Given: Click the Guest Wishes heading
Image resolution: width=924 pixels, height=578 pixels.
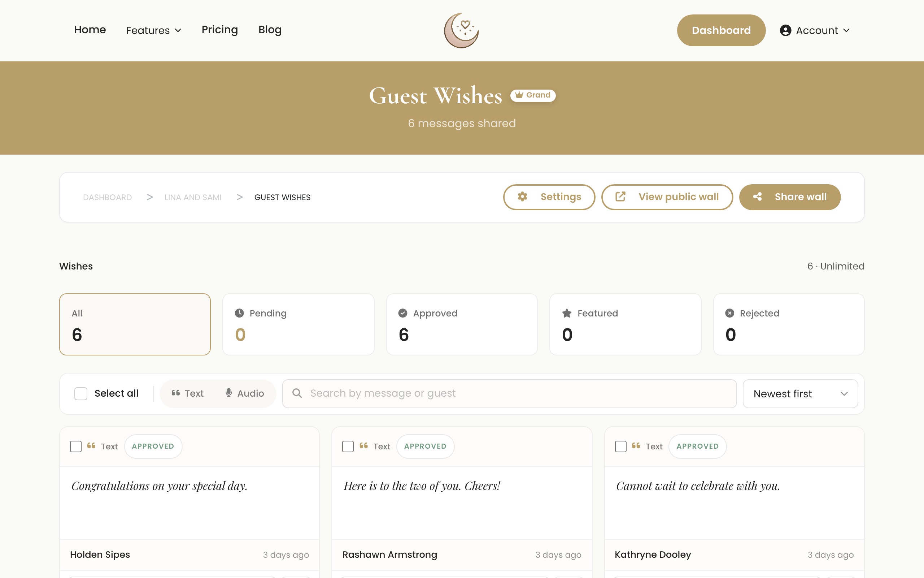Looking at the screenshot, I should pos(436,96).
